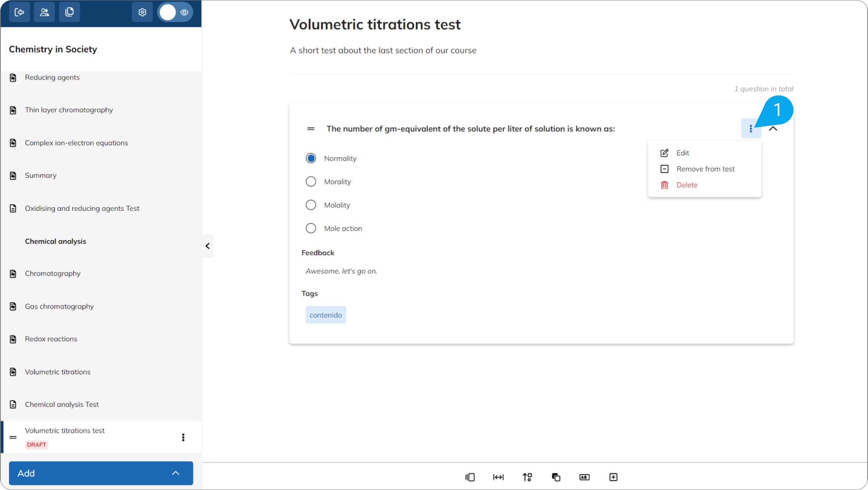Click the test description text
This screenshot has width=868, height=490.
383,51
